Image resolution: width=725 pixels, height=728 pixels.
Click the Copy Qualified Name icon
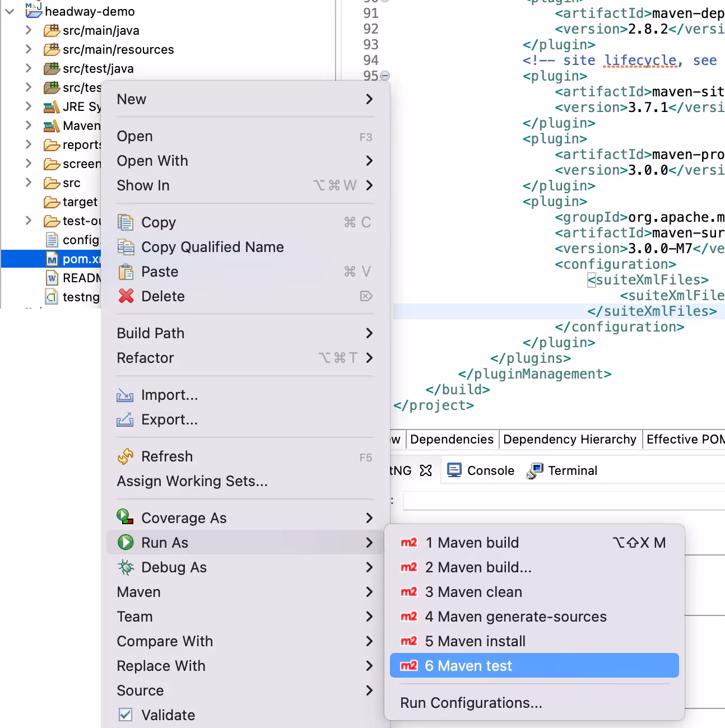point(126,247)
